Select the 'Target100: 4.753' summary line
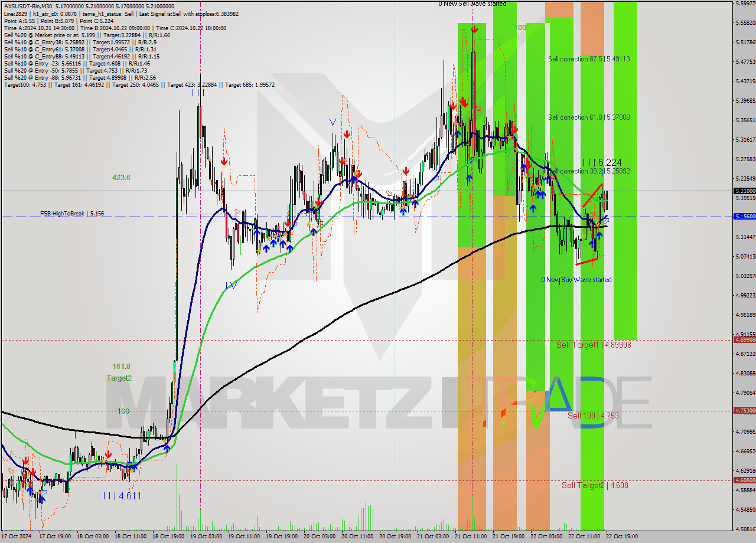 pyautogui.click(x=139, y=84)
